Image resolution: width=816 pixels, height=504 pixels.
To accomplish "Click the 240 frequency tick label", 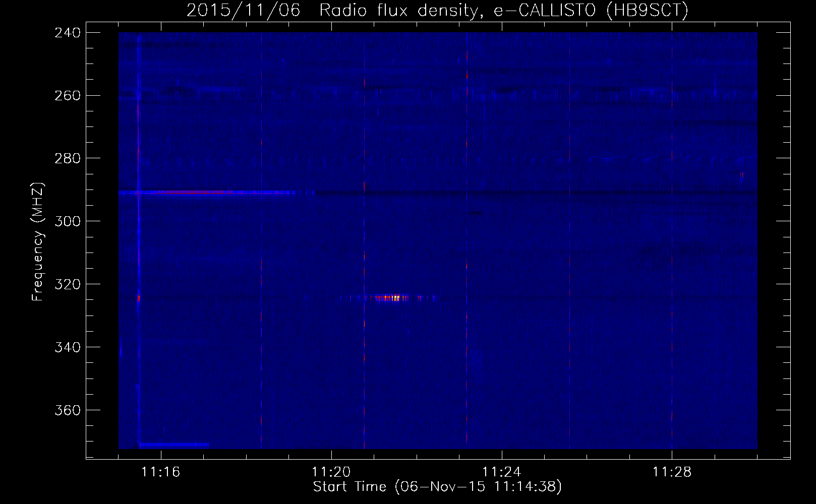I will pyautogui.click(x=68, y=32).
